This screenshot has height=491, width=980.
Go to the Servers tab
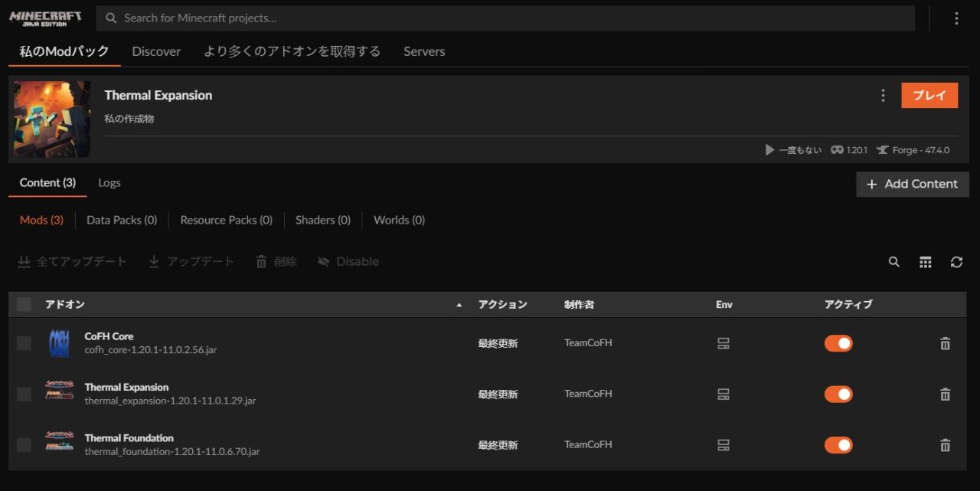424,51
